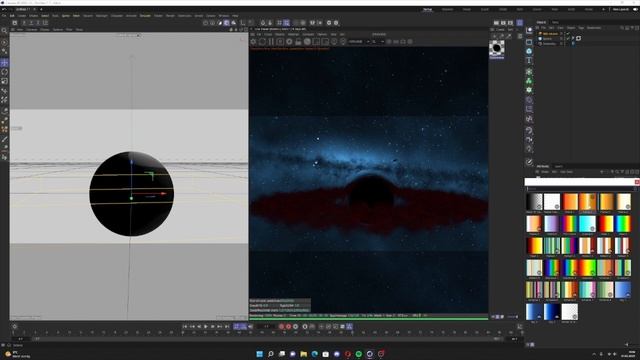Image resolution: width=640 pixels, height=360 pixels.
Task: Toggle the Z axis lock
Action: pyautogui.click(x=38, y=23)
